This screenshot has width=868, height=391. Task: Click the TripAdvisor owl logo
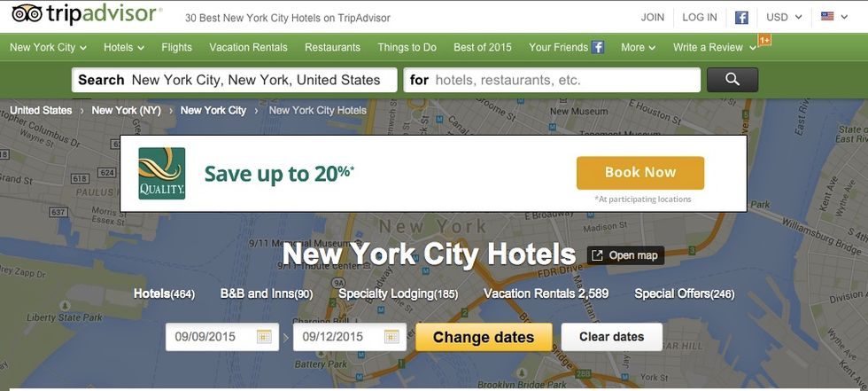click(x=27, y=14)
